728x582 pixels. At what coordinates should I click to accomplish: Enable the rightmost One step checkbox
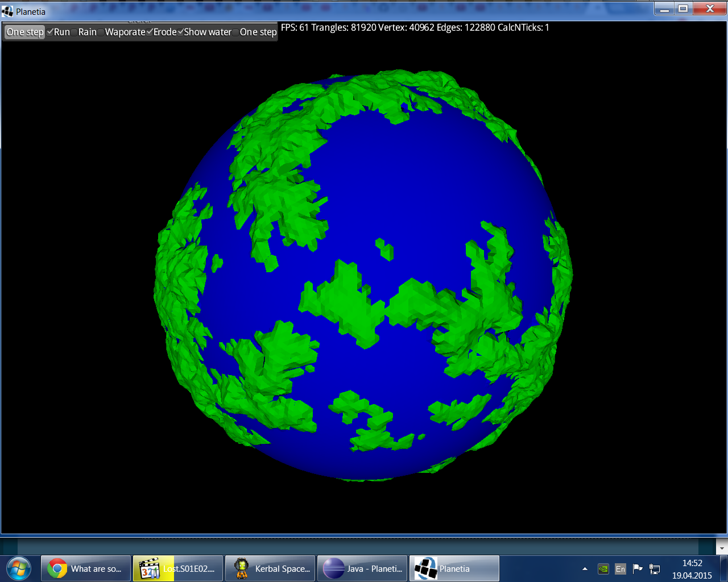click(x=234, y=32)
